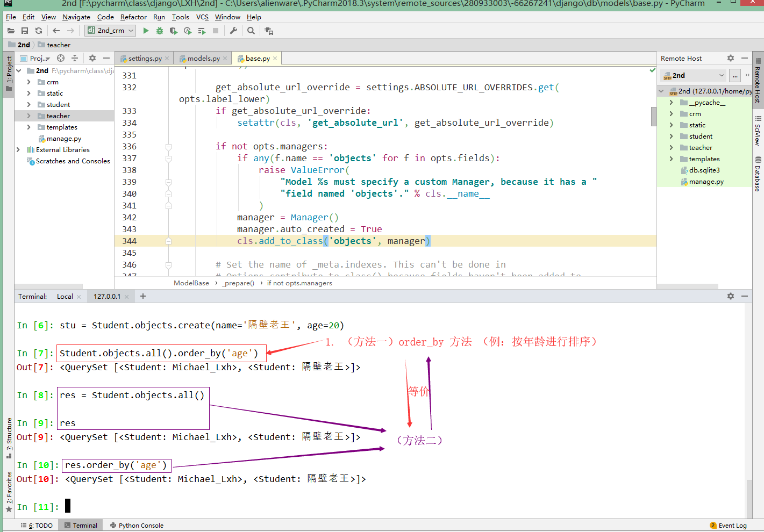Open Search Everywhere magnifier icon

tap(251, 31)
